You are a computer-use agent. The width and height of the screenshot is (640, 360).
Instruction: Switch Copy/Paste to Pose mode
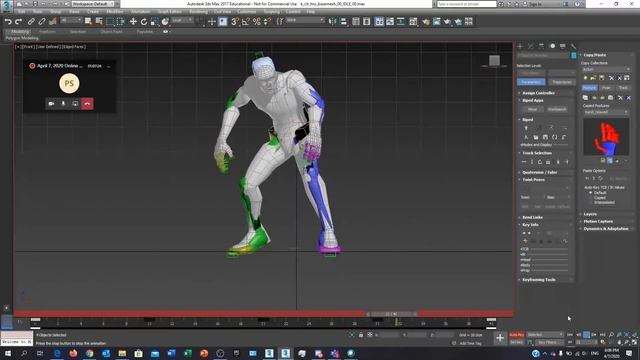click(606, 87)
